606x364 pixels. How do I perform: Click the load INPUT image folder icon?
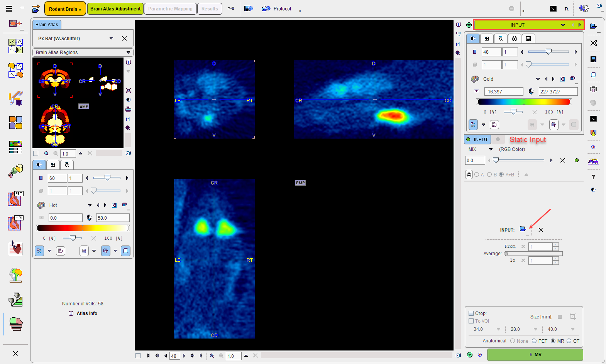click(x=523, y=229)
